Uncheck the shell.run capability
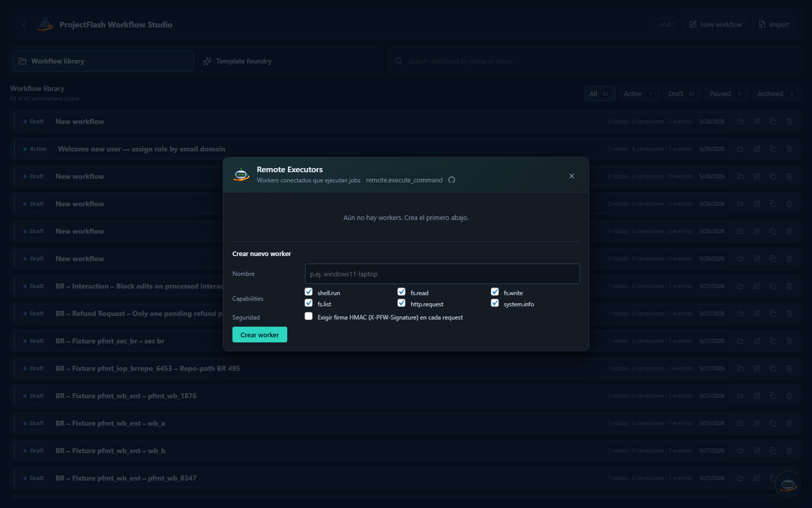The height and width of the screenshot is (508, 812). (309, 292)
